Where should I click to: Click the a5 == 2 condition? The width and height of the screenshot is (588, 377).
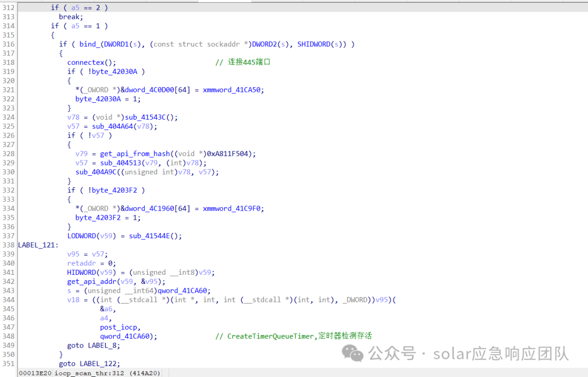pos(85,8)
